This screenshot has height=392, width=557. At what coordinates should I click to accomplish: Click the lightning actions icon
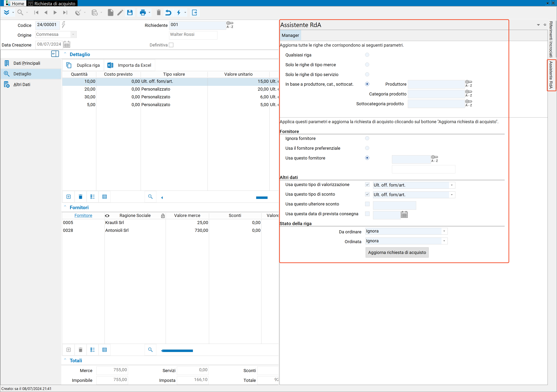point(179,13)
